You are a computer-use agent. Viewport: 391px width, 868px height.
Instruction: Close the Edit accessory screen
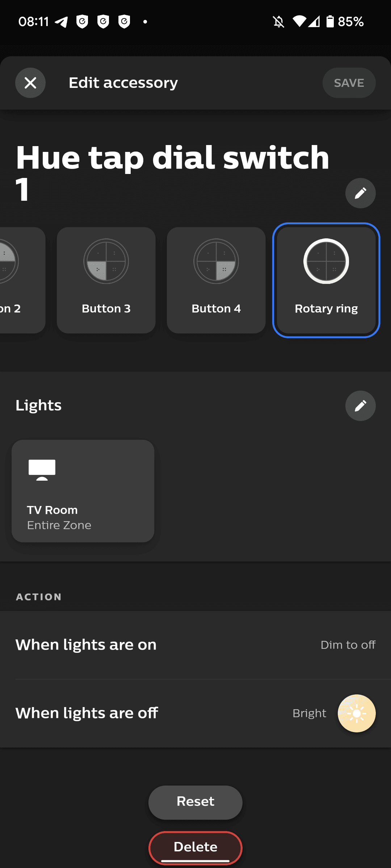(30, 83)
